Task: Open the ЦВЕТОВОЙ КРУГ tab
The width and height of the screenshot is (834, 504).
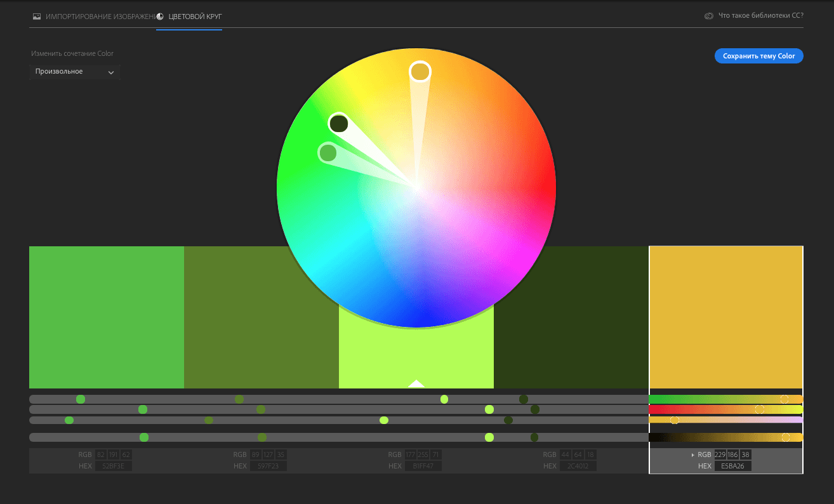Action: 195,16
